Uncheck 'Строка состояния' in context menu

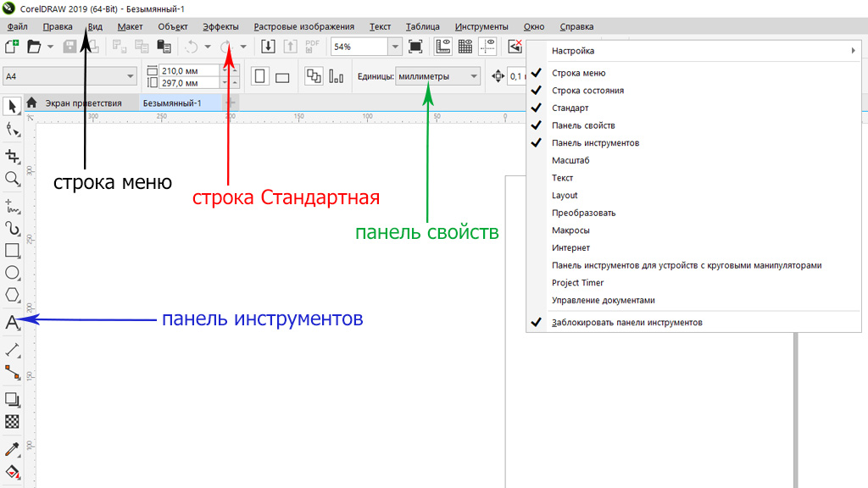[587, 91]
